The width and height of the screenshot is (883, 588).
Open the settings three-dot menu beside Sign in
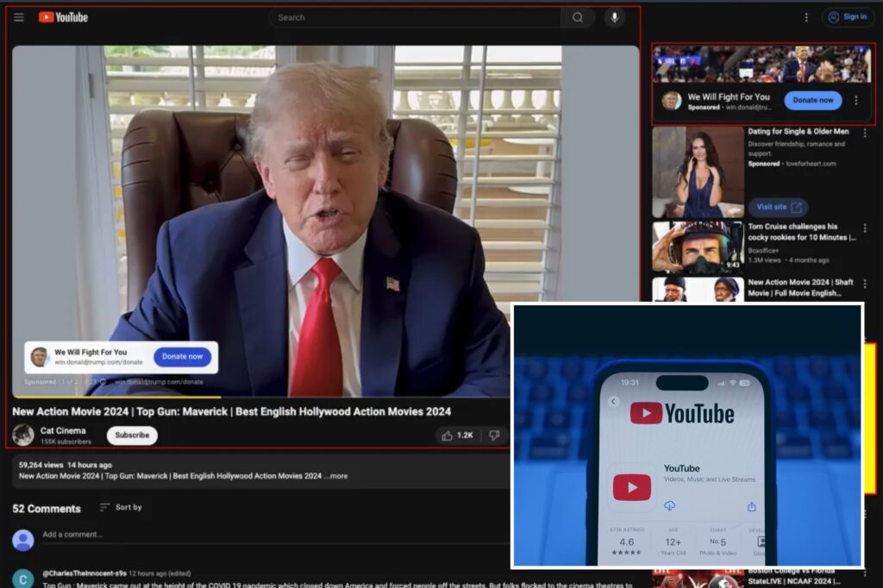pyautogui.click(x=806, y=17)
